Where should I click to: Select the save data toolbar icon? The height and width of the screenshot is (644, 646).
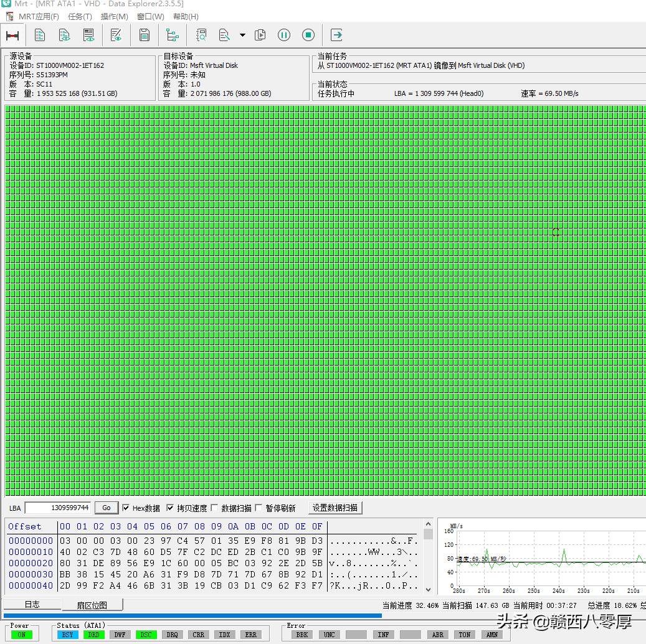[144, 35]
